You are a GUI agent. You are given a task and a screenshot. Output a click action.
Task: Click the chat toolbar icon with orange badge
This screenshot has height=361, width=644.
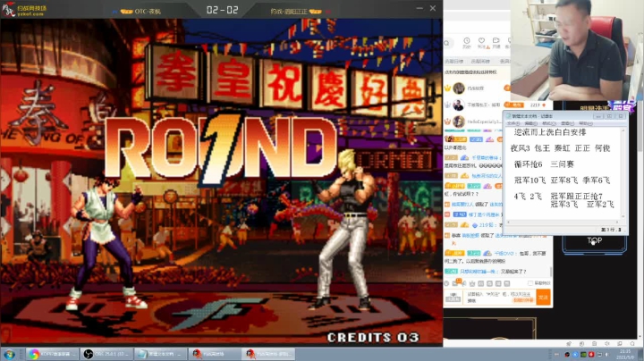457,282
